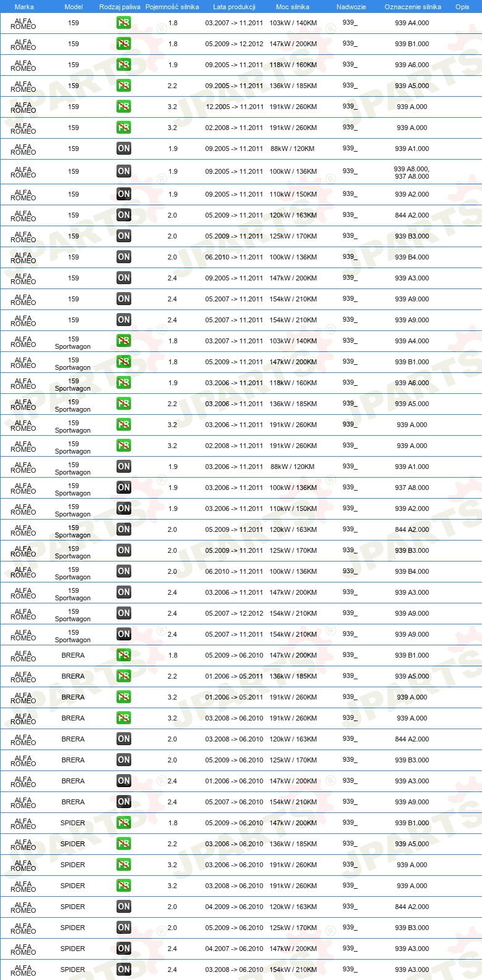This screenshot has height=980, width=482.
Task: Click PB icon in BRERA 1.8 row
Action: [124, 655]
